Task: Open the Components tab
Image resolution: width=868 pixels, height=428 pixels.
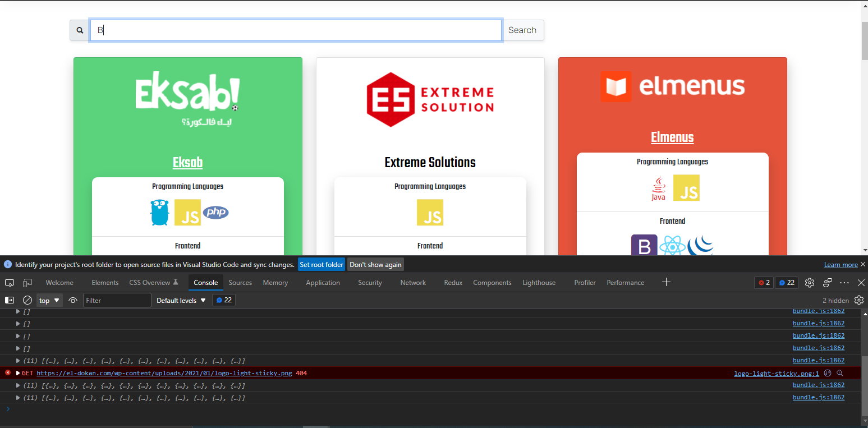Action: click(492, 283)
